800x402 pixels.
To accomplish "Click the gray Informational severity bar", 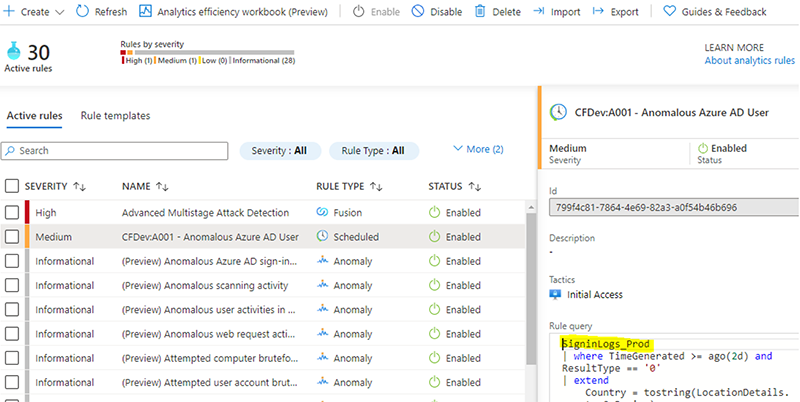I will click(x=213, y=52).
